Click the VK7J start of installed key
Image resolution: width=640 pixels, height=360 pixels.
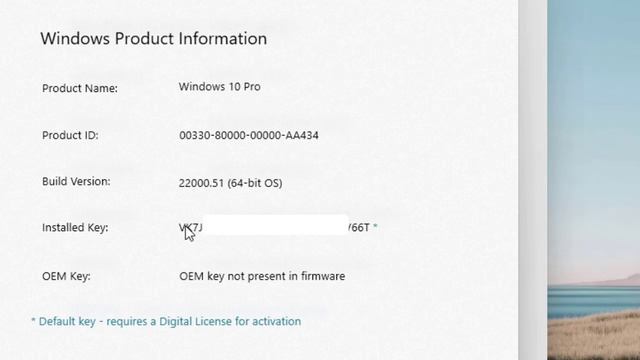click(x=191, y=227)
